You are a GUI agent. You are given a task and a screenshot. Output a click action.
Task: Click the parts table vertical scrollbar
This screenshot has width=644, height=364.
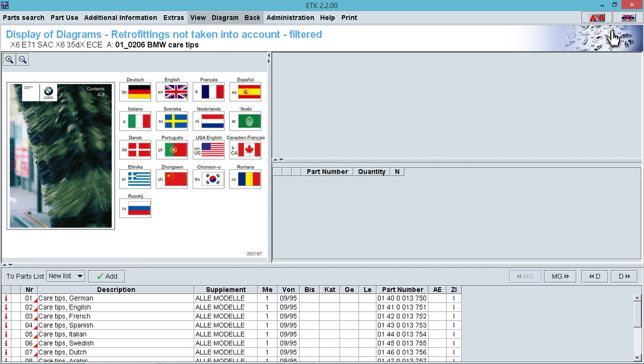click(638, 327)
